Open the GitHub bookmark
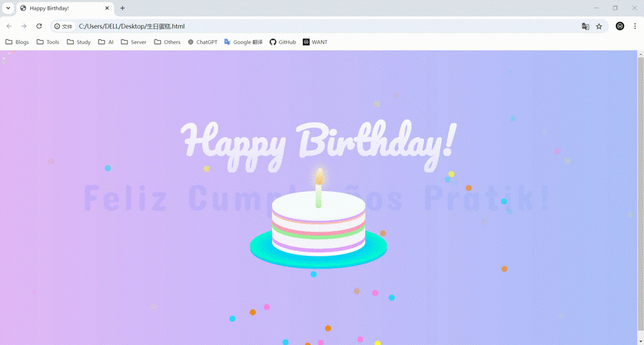The image size is (644, 345). click(282, 42)
